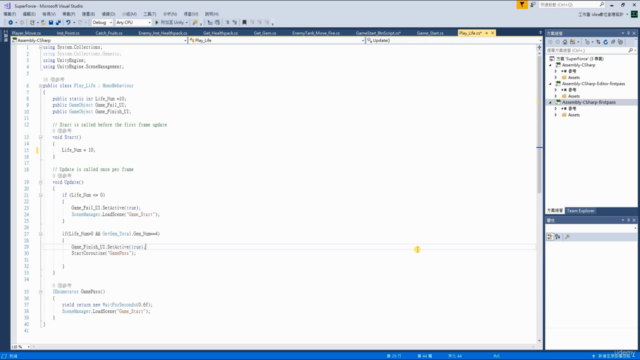
Task: Click the Refresh icon in Solution Explorer
Action: pyautogui.click(x=606, y=42)
